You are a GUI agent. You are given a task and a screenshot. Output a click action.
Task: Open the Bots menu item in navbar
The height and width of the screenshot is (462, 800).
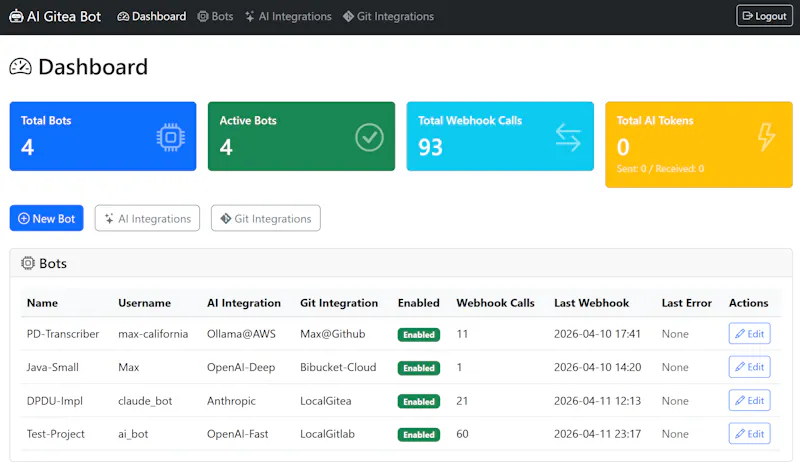(x=215, y=17)
